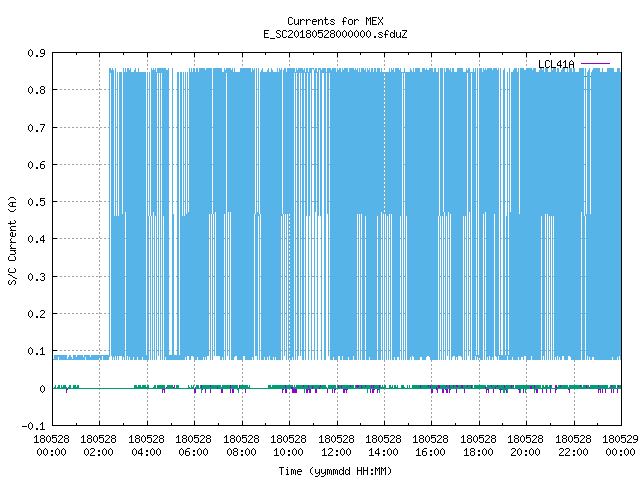
Task: Click the 180528 02:00 x-axis tick label
Action: (98, 446)
